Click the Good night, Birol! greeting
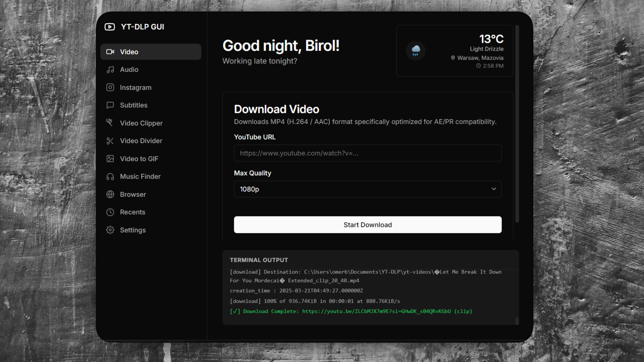The image size is (644, 362). click(281, 46)
